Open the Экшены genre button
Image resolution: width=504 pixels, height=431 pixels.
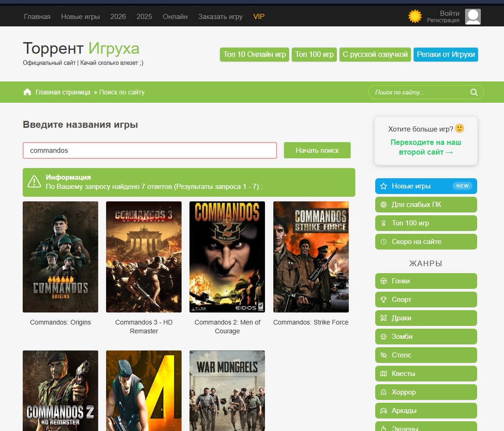[x=426, y=426]
